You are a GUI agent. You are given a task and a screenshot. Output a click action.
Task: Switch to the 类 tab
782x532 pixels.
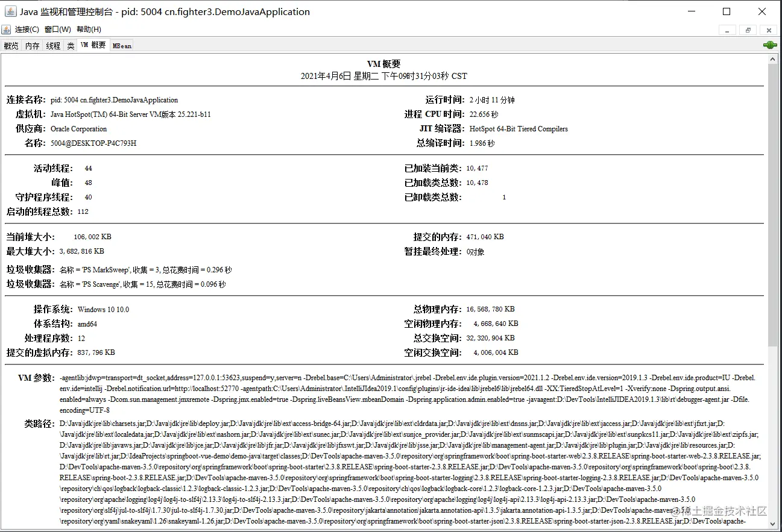[x=71, y=46]
